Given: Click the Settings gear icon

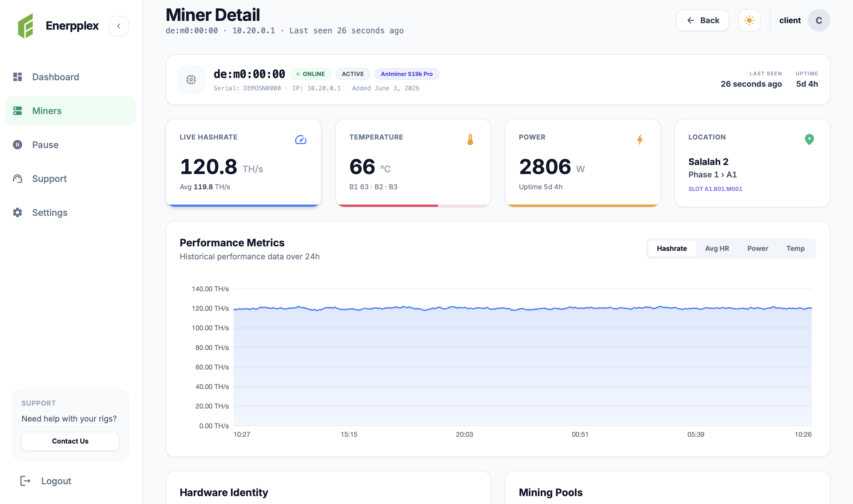Looking at the screenshot, I should (18, 213).
